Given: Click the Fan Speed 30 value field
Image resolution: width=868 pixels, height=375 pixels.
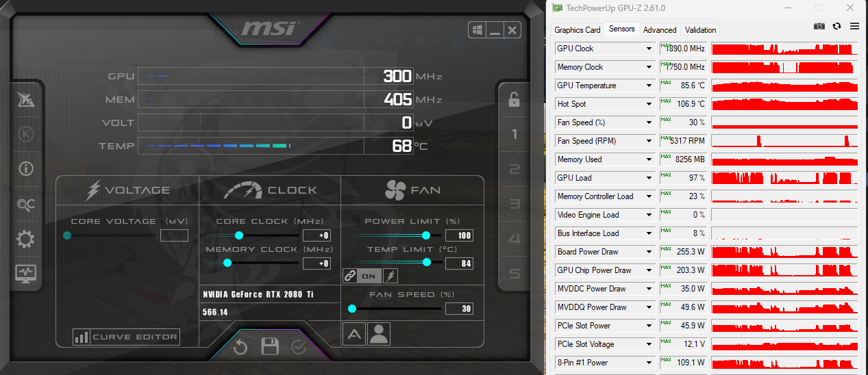Looking at the screenshot, I should (459, 309).
